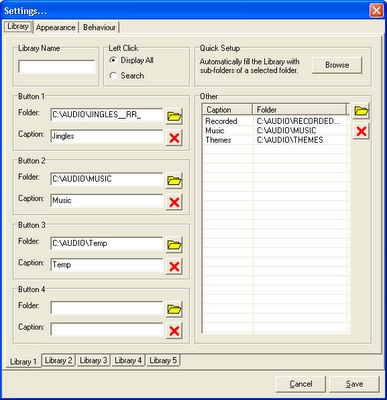Close the Settings window

coord(376,10)
